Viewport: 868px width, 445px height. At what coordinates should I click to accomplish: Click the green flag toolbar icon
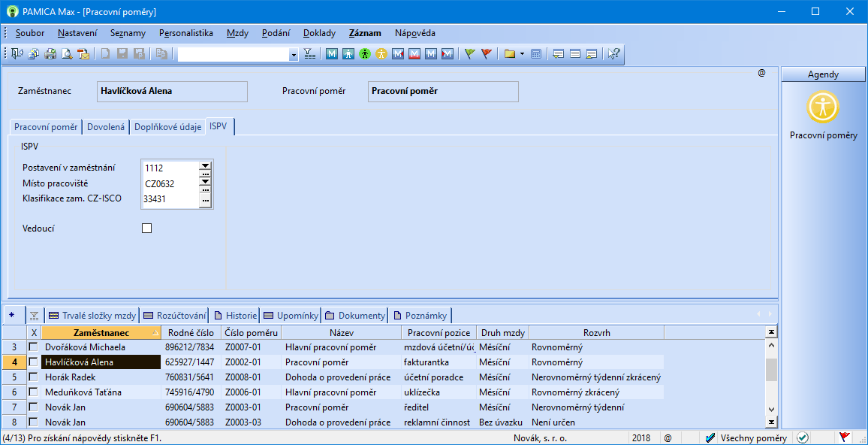pos(470,54)
